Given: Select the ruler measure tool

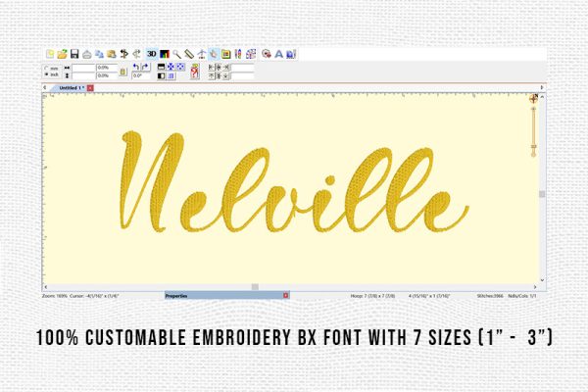Looking at the screenshot, I should coord(189,55).
